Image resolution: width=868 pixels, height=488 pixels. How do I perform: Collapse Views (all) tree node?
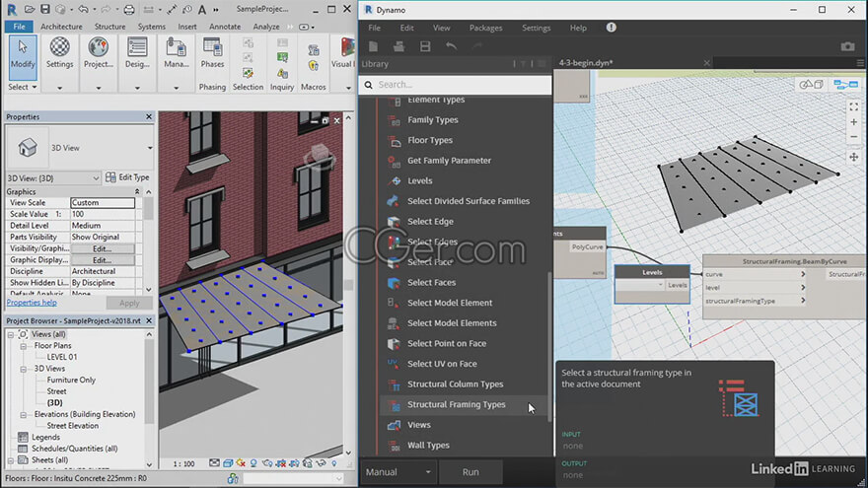pyautogui.click(x=11, y=334)
